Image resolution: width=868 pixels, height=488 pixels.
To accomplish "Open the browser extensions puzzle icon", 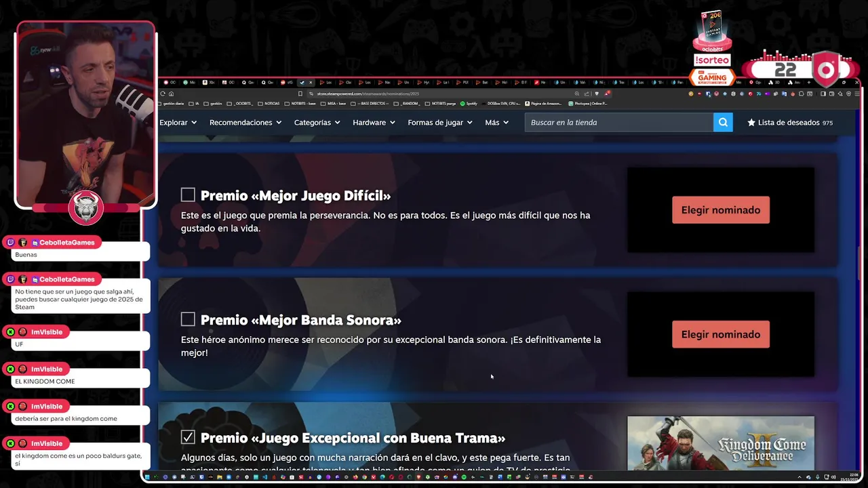I will pyautogui.click(x=801, y=94).
